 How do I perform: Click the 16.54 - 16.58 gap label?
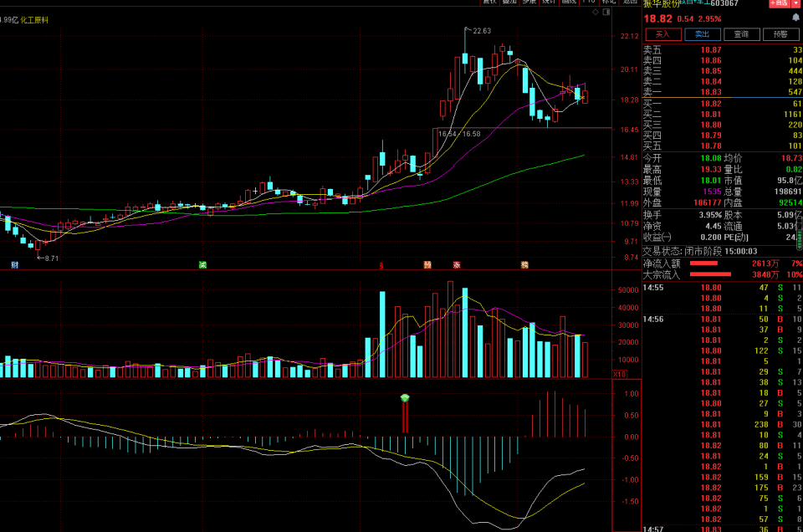tap(459, 134)
